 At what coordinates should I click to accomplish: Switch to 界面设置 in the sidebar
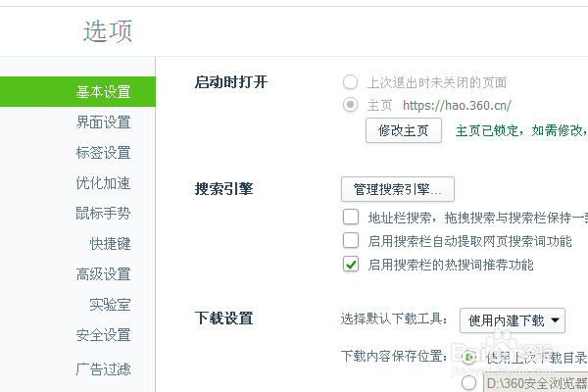point(103,122)
